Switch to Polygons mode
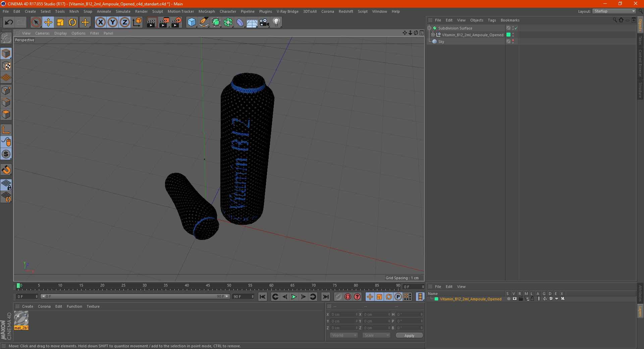Screen dimensions: 644x349 [6, 114]
